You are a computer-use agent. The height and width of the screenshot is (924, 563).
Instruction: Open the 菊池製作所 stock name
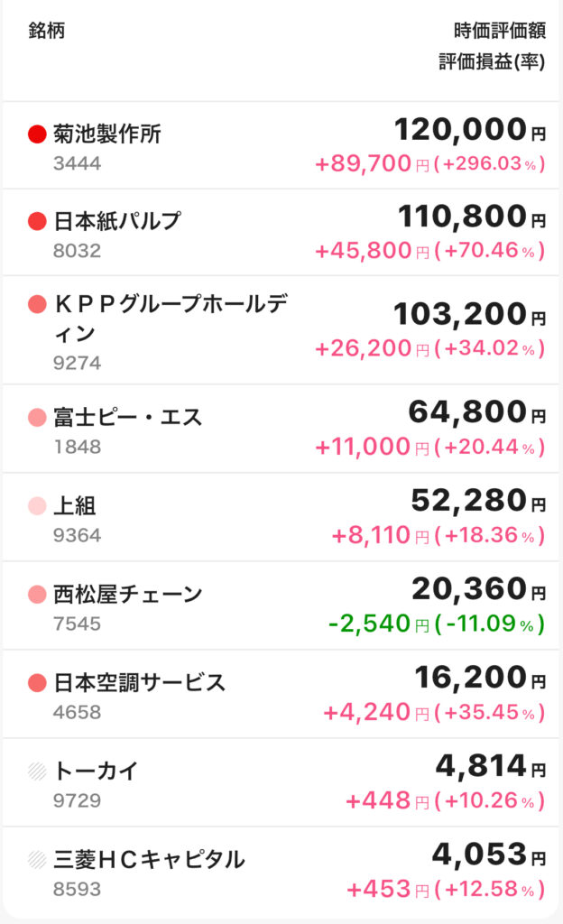[x=107, y=134]
